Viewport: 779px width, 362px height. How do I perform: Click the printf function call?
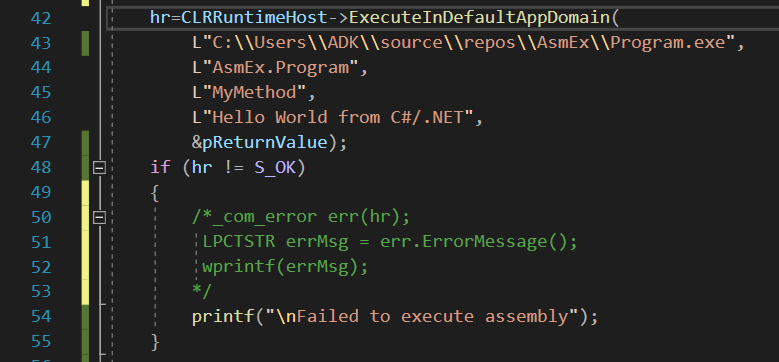point(223,316)
